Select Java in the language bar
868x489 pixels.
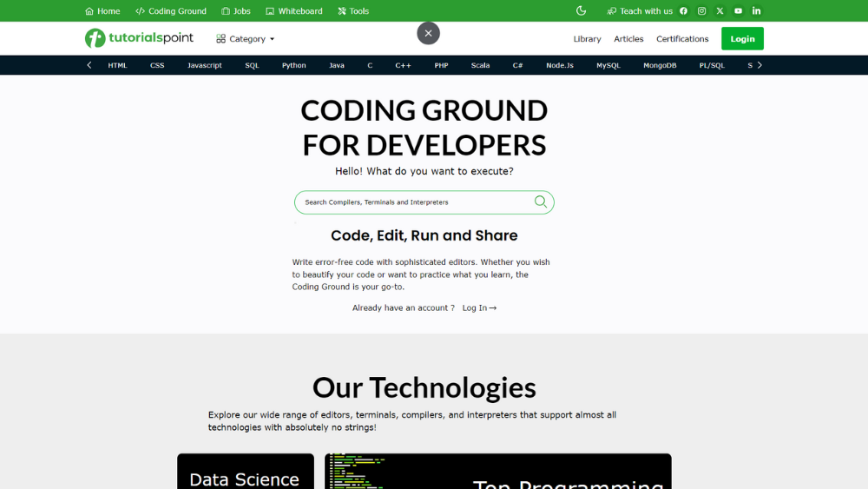pyautogui.click(x=337, y=65)
